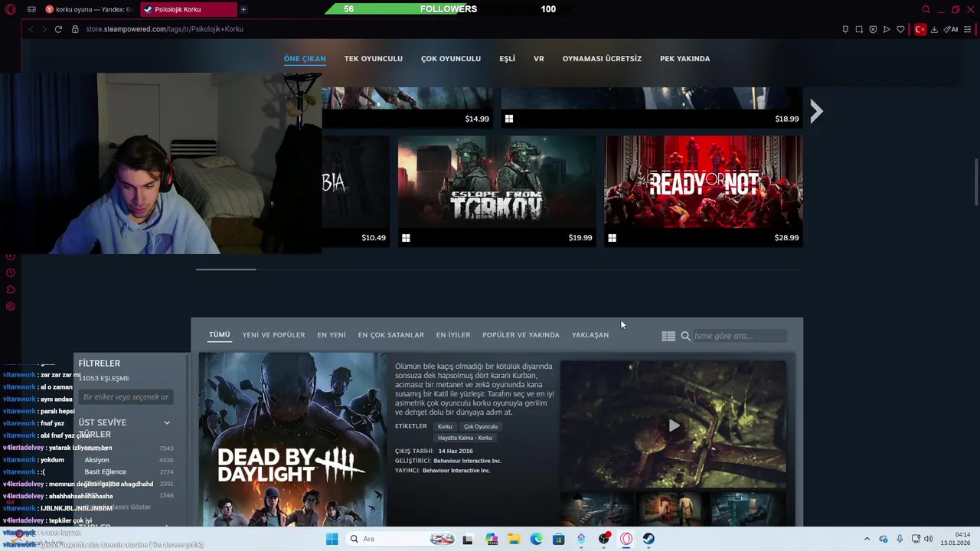Open the ÇOK OYUNCULU tab
The width and height of the screenshot is (980, 551).
click(451, 58)
